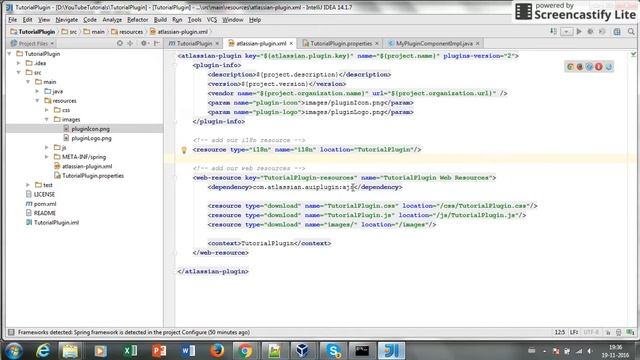Collapse the images folder
This screenshot has width=640, height=360.
47,120
